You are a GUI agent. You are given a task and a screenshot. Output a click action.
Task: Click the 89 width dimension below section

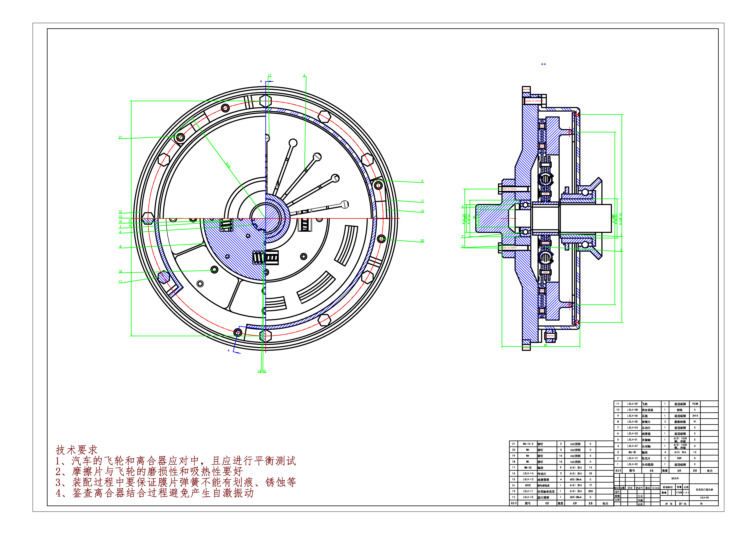click(x=546, y=345)
